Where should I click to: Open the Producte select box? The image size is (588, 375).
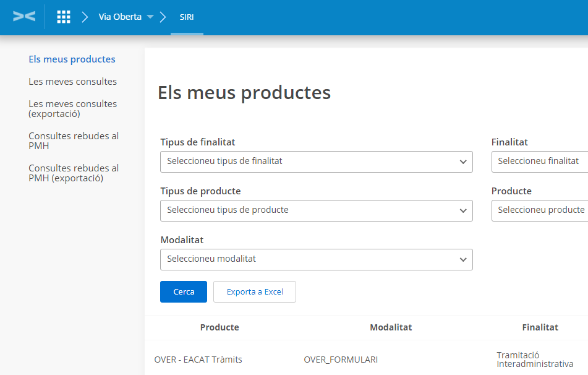tap(539, 210)
